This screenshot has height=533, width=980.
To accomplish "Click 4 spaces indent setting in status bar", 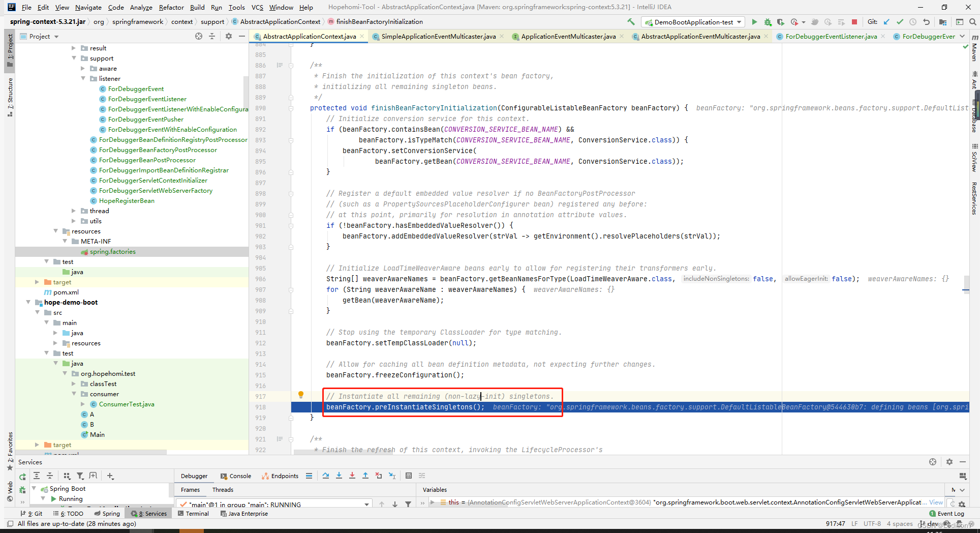I will 900,523.
